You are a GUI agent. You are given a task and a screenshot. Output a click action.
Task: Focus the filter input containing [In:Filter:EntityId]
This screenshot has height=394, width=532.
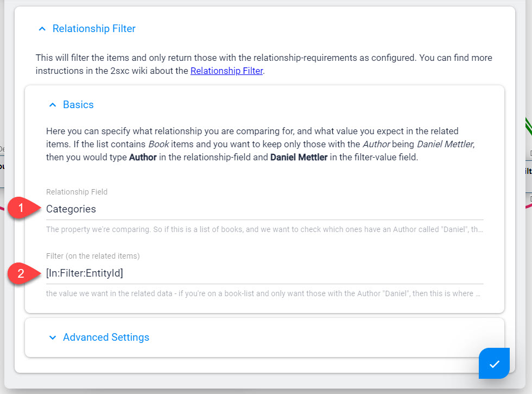[265, 273]
